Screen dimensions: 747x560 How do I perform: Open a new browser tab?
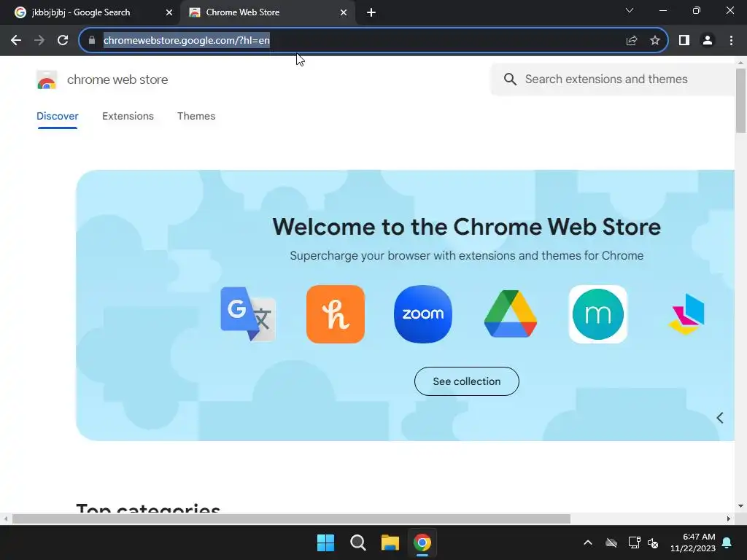coord(371,12)
